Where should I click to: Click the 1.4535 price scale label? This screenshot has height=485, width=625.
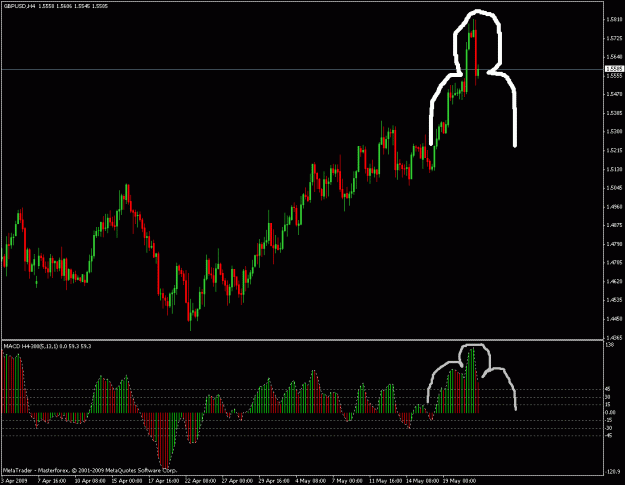coord(614,299)
